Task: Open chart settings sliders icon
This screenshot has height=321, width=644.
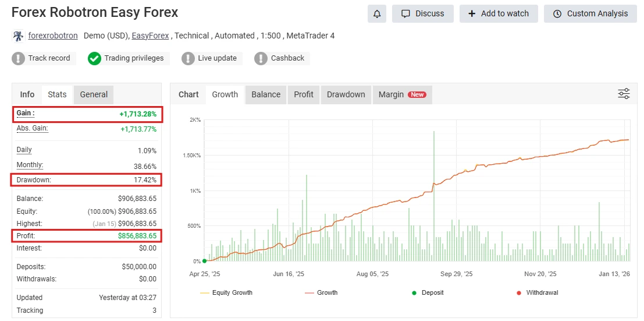Action: 624,94
